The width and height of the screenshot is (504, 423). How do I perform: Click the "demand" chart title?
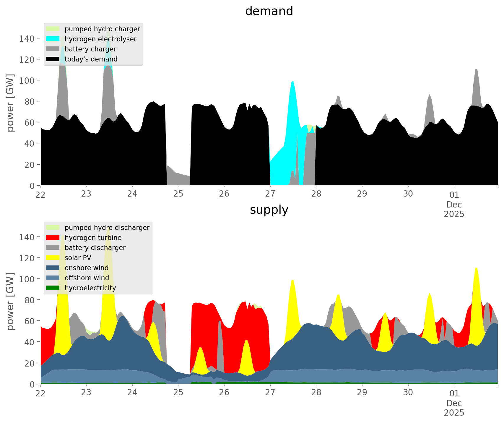[269, 11]
